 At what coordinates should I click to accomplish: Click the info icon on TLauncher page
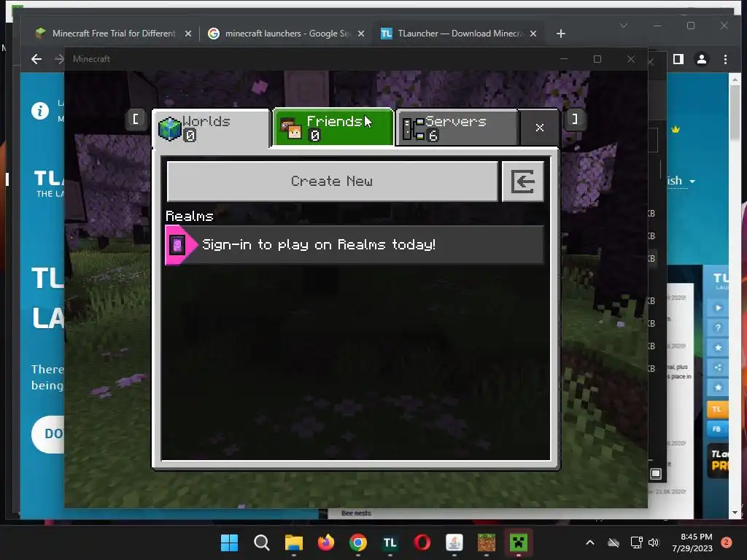click(x=40, y=111)
